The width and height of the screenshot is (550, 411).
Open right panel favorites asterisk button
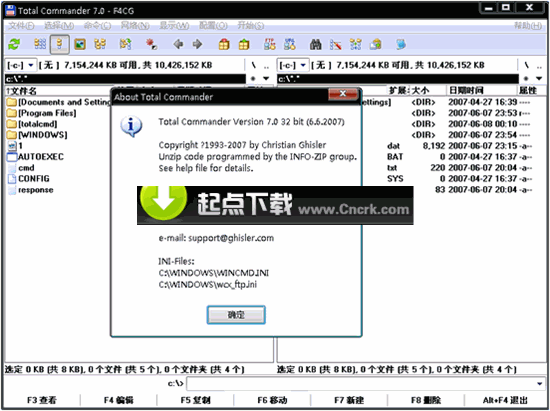526,79
